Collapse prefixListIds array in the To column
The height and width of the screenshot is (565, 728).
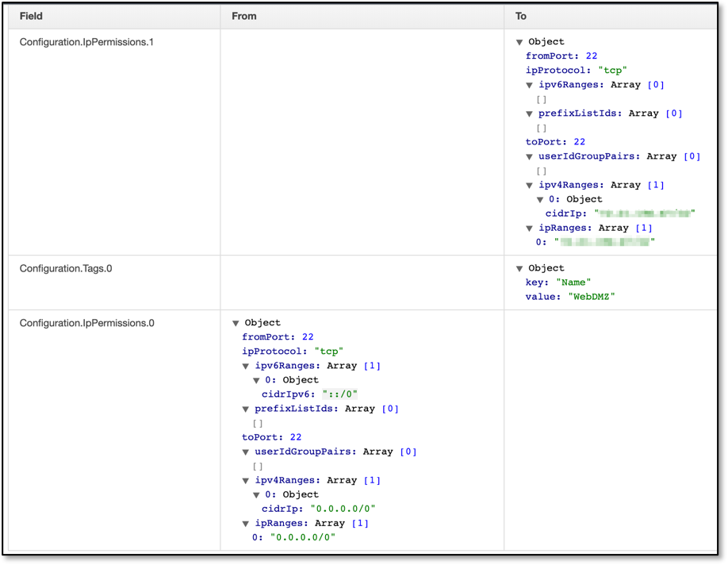[529, 113]
